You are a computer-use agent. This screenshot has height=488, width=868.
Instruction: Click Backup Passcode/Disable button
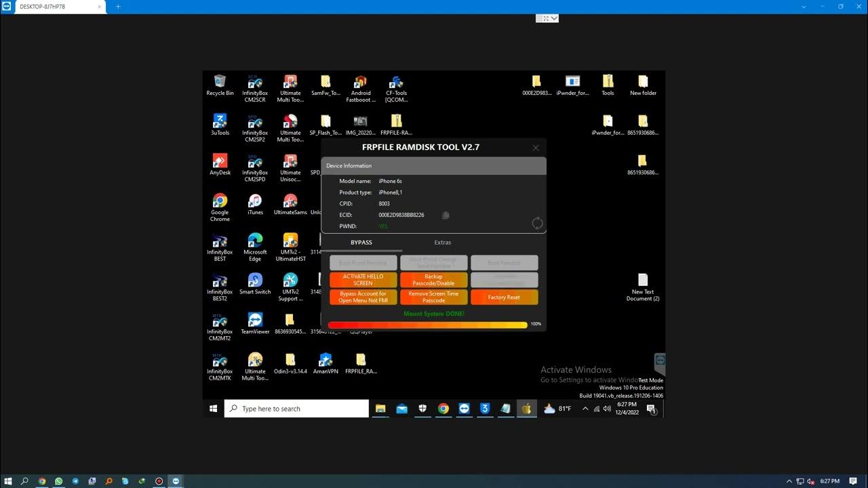coord(433,280)
